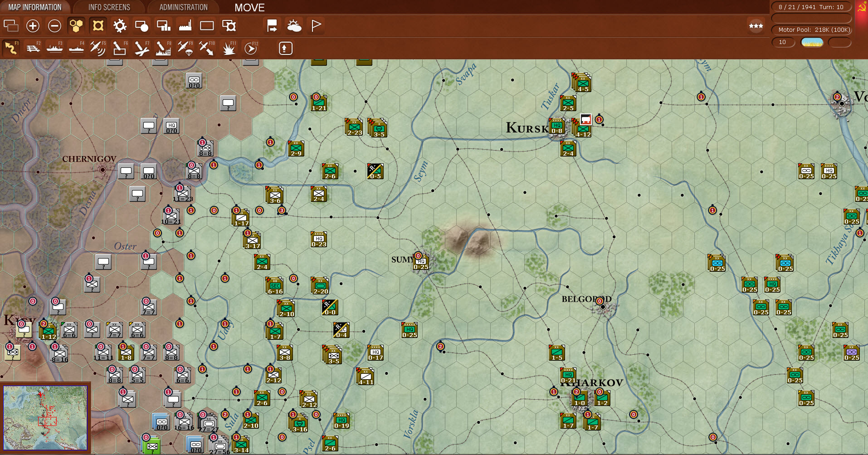Select the 2-23 unit stack
Image resolution: width=868 pixels, height=455 pixels.
[354, 127]
